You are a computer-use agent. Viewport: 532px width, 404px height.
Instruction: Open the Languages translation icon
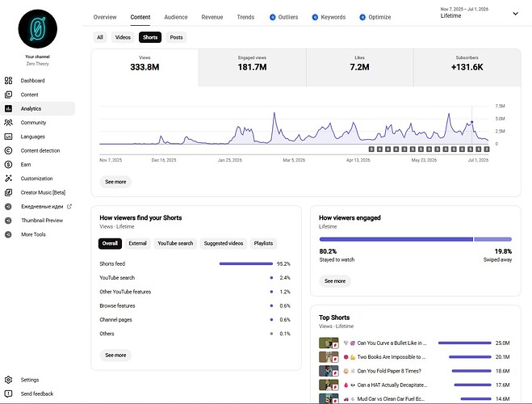tap(9, 137)
